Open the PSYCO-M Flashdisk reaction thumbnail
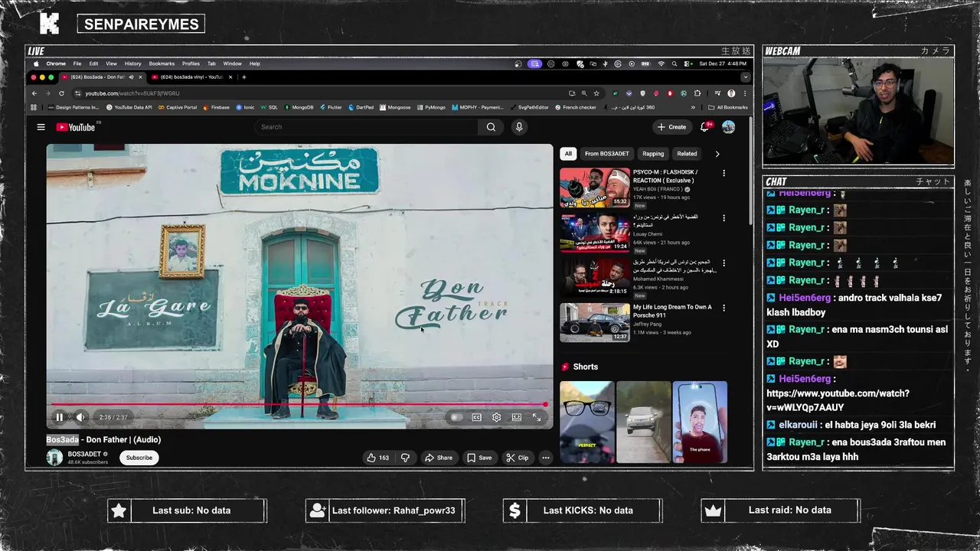The height and width of the screenshot is (551, 980). 595,187
